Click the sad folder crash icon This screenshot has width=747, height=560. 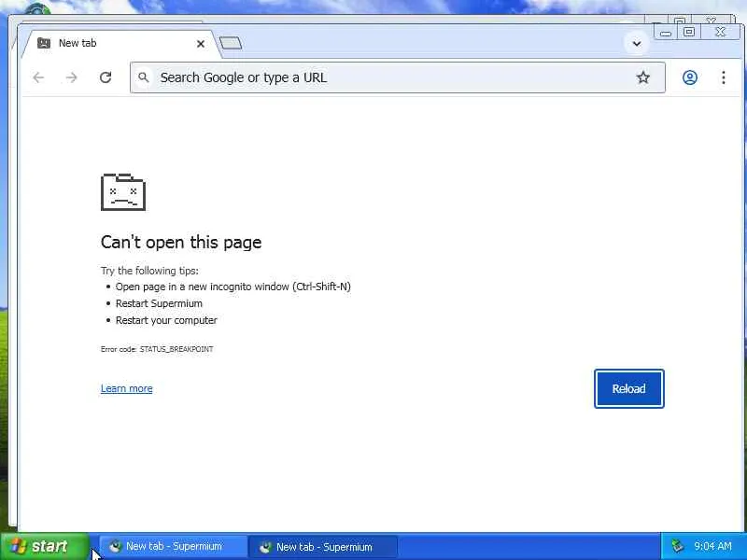[123, 192]
